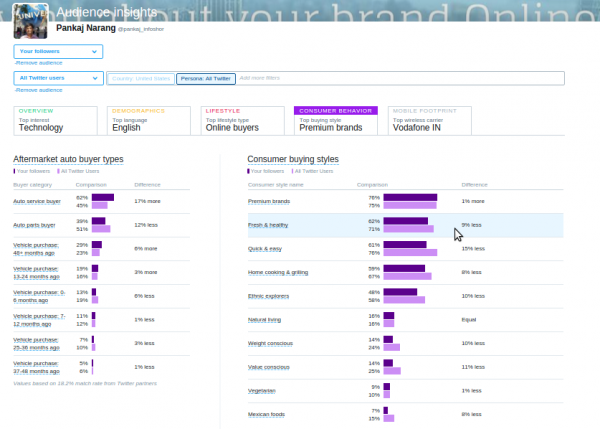Switch to the Mobile Footprint tab
600x429 pixels.
pos(430,121)
